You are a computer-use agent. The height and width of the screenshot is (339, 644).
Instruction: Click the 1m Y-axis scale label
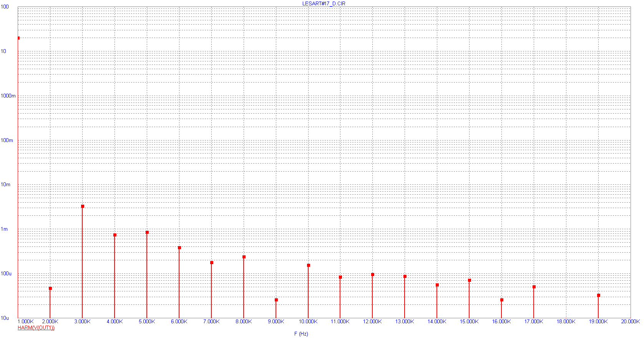pos(4,229)
